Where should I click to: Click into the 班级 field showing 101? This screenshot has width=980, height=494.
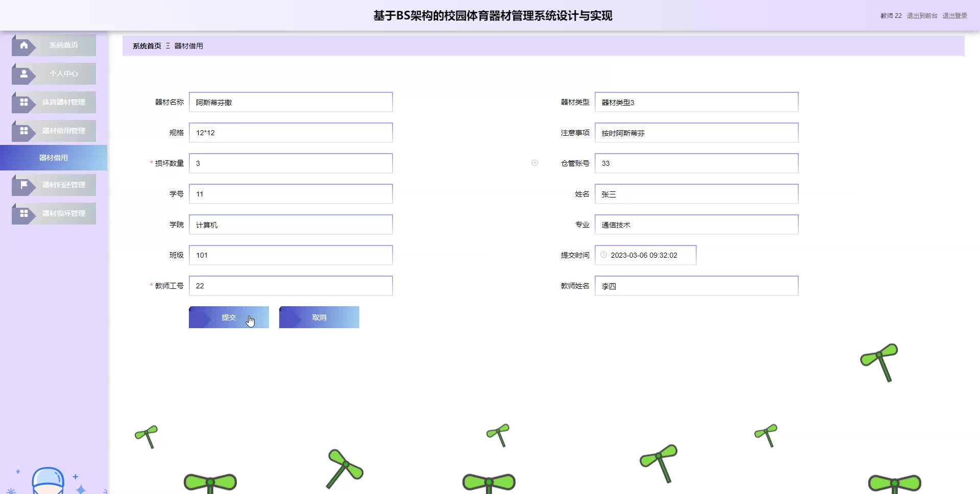click(x=291, y=255)
